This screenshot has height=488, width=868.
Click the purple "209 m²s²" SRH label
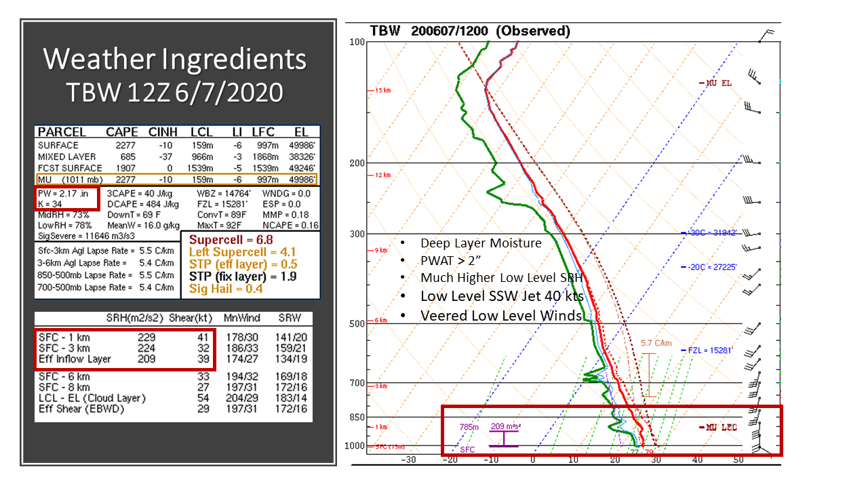tap(505, 426)
